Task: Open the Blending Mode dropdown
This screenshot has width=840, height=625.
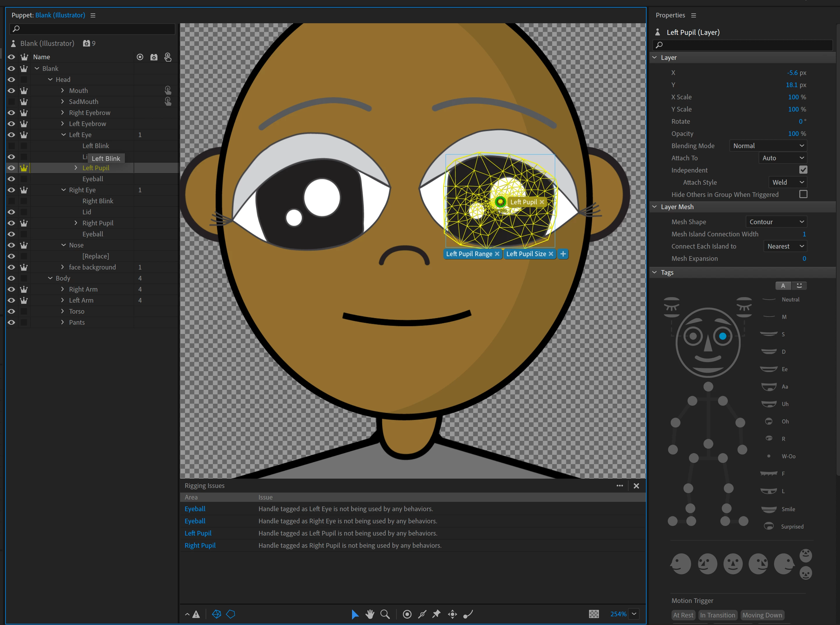Action: [768, 146]
